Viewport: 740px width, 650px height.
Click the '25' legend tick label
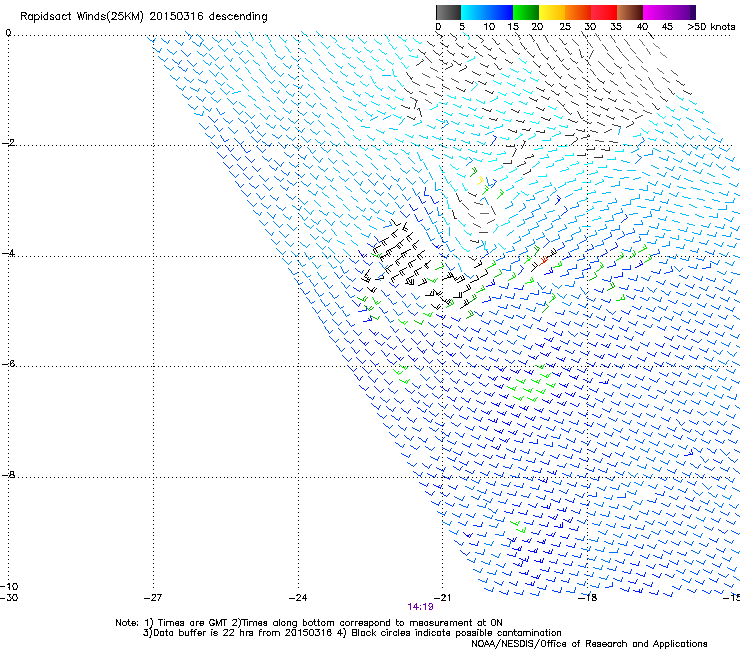click(565, 27)
